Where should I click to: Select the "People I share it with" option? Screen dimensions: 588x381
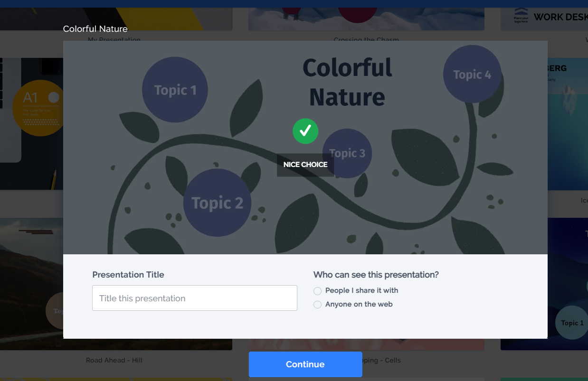pyautogui.click(x=318, y=291)
